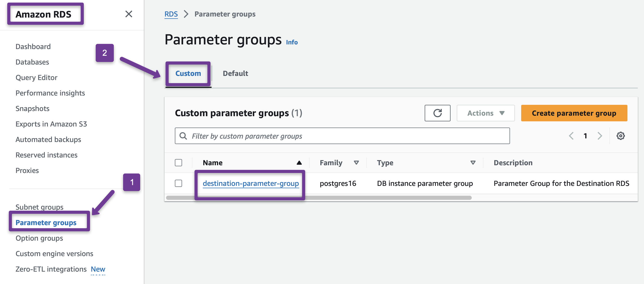Select all rows with the header checkbox
Screen dimensions: 644x284
178,163
